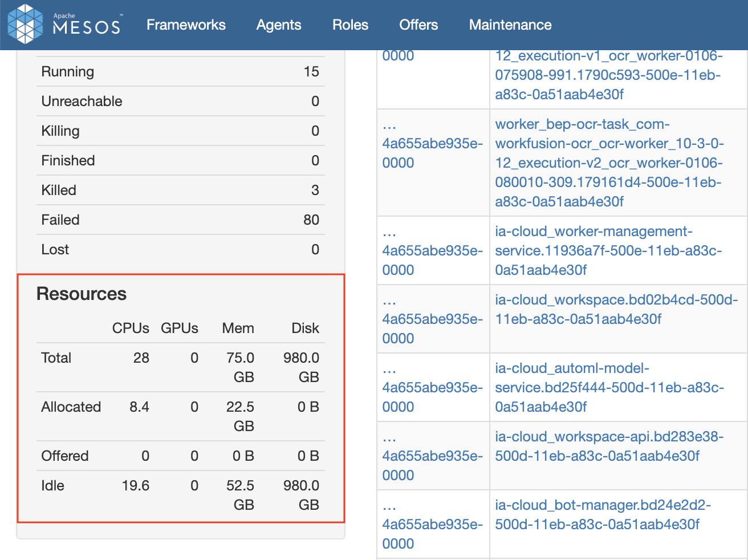Select the Idle row label
Viewport: 748px width, 560px height.
53,485
